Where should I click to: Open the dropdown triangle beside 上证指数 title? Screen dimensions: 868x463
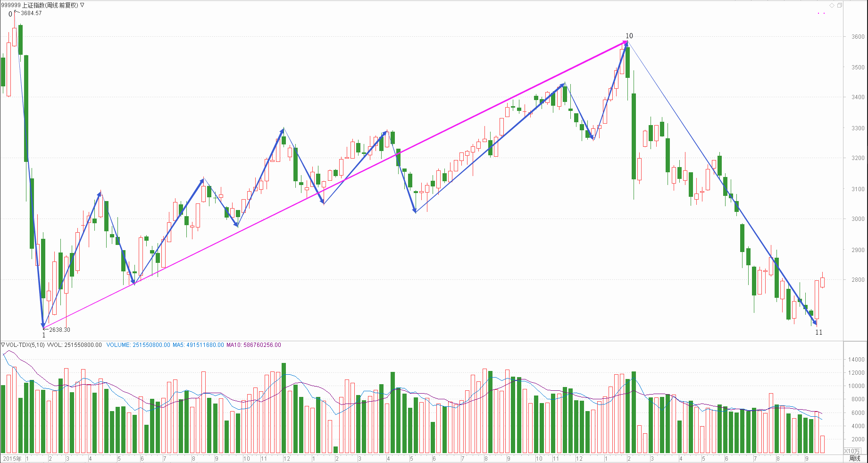pyautogui.click(x=82, y=5)
